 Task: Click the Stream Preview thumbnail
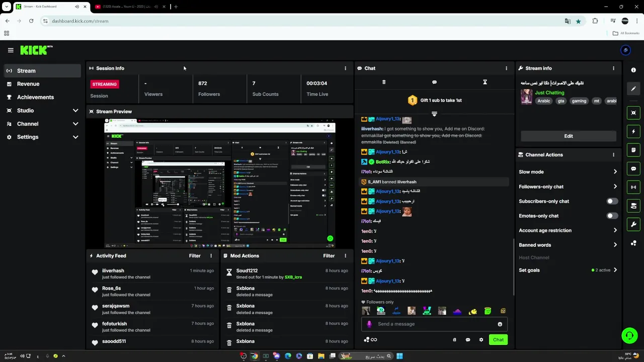pyautogui.click(x=220, y=184)
